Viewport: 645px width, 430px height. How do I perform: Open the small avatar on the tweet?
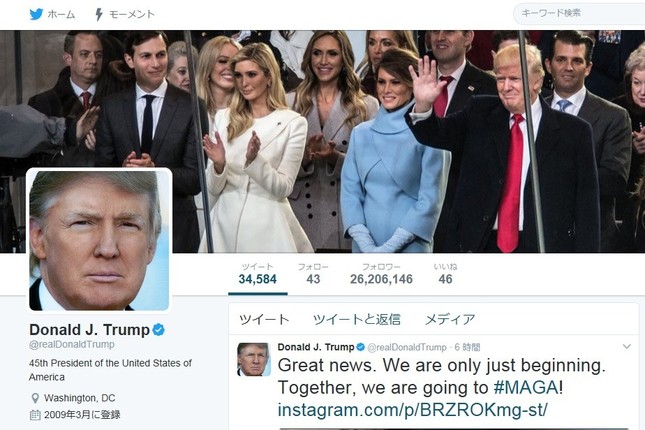click(x=254, y=359)
